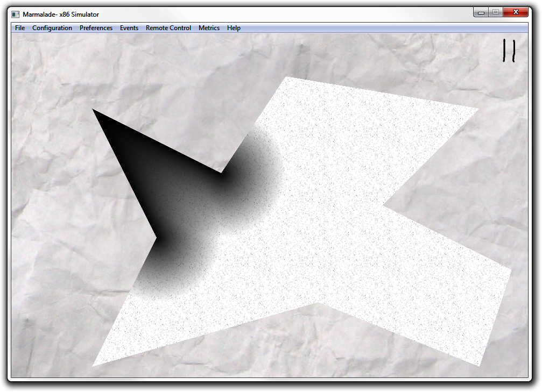Open the Events menu
This screenshot has width=542, height=392.
[x=129, y=28]
